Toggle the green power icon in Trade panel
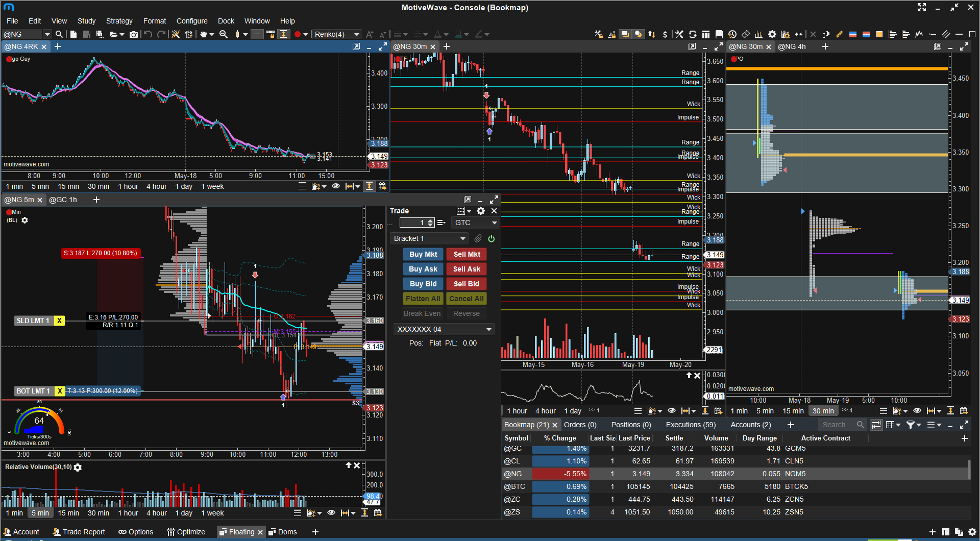 tap(491, 238)
